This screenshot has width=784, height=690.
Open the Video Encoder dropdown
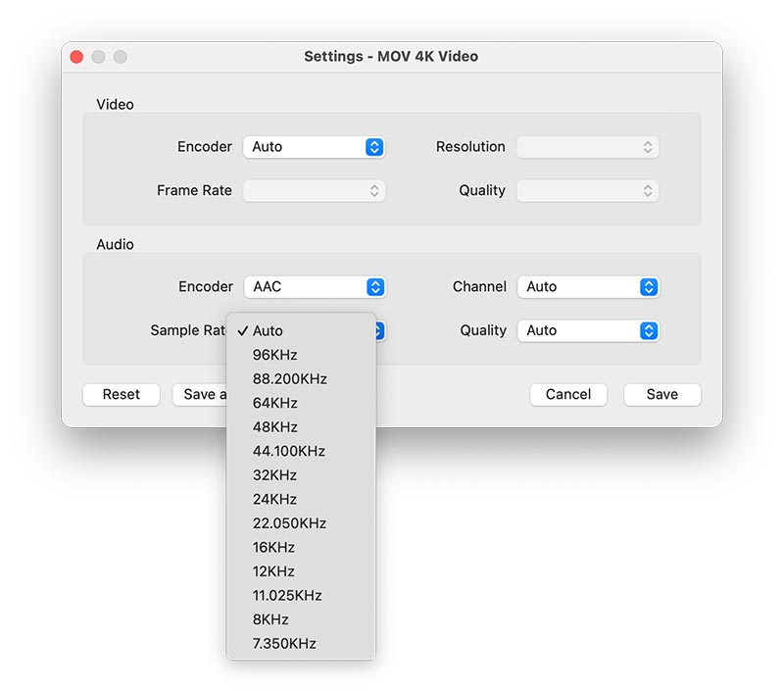pos(314,146)
